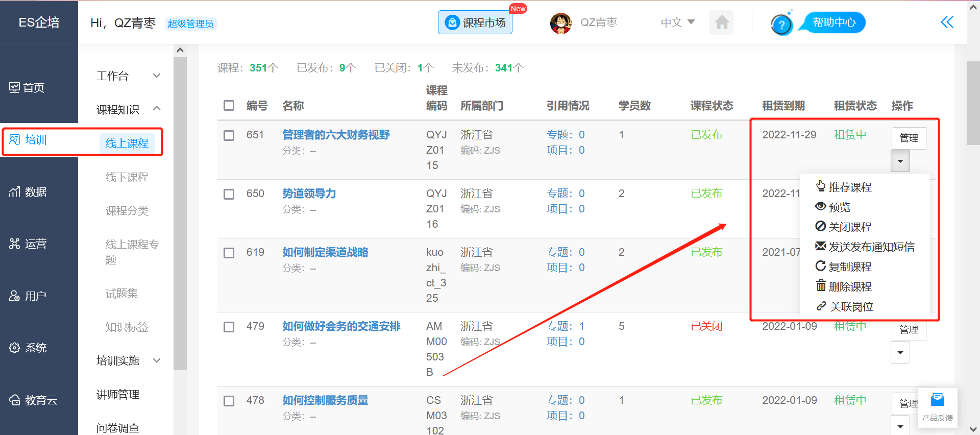
Task: Go to 教育云 in left sidebar
Action: pos(33,400)
